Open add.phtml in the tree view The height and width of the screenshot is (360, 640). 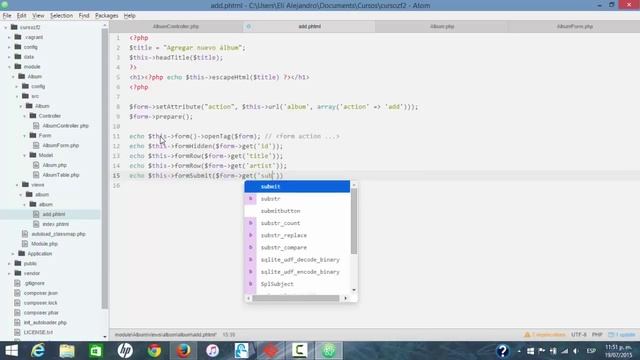click(53, 214)
